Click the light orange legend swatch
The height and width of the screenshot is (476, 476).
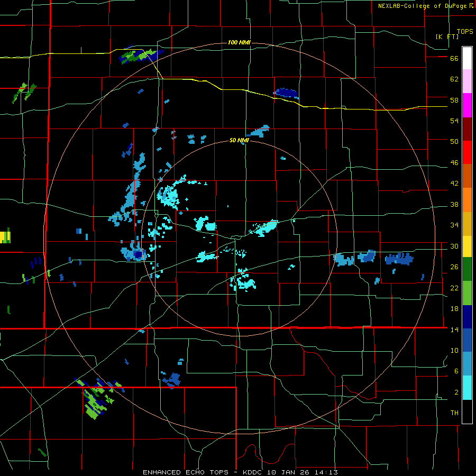coord(467,200)
